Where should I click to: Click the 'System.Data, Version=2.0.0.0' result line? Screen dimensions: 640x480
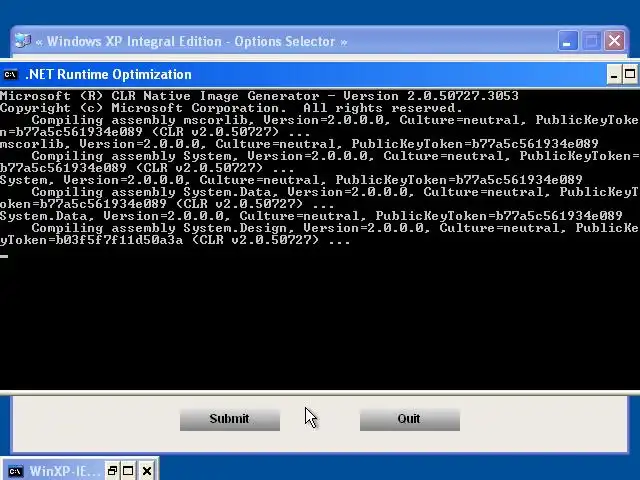tap(311, 216)
